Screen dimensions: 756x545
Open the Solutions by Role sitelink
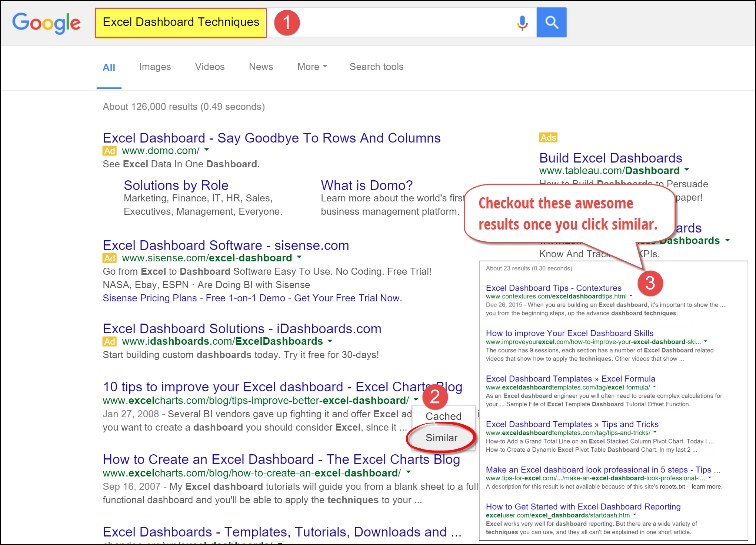coord(176,185)
